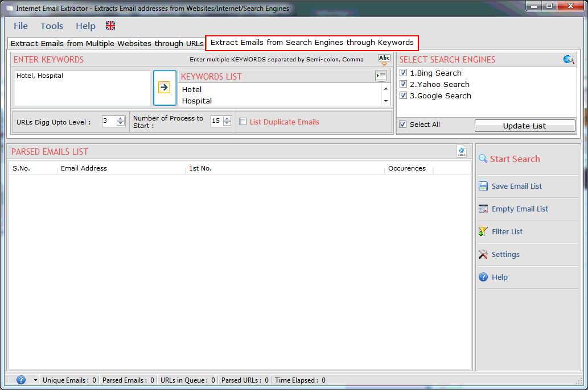This screenshot has width=588, height=390.
Task: Sort by S.No. column header
Action: [x=33, y=169]
